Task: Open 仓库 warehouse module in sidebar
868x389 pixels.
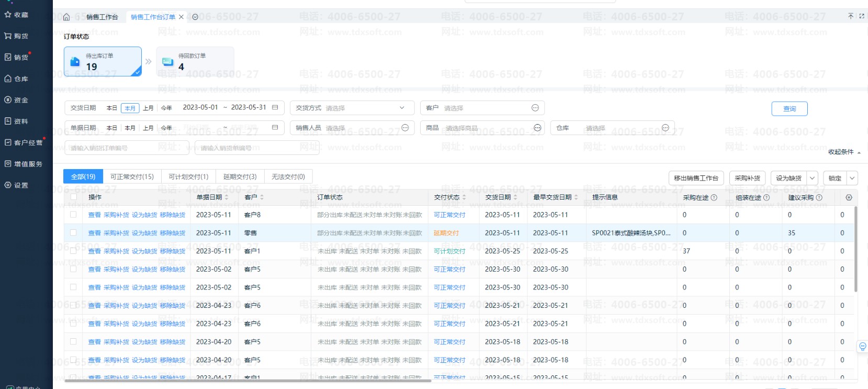Action: [17, 79]
